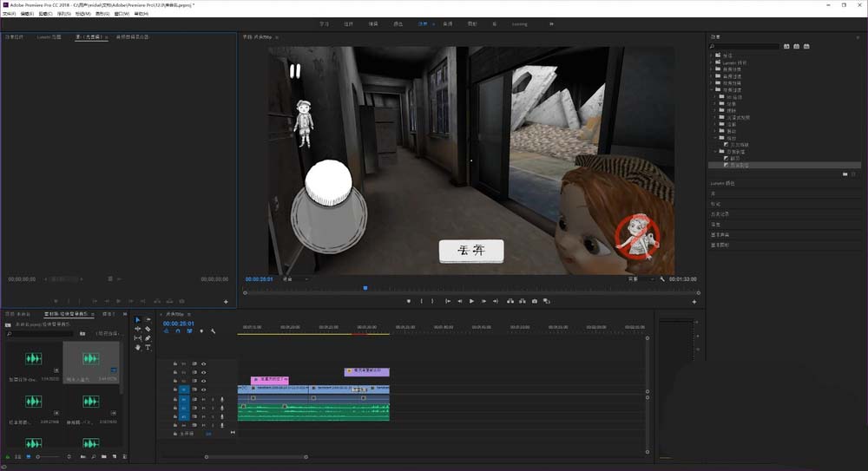Click Export Frame camera icon
868x471 pixels.
(534, 301)
